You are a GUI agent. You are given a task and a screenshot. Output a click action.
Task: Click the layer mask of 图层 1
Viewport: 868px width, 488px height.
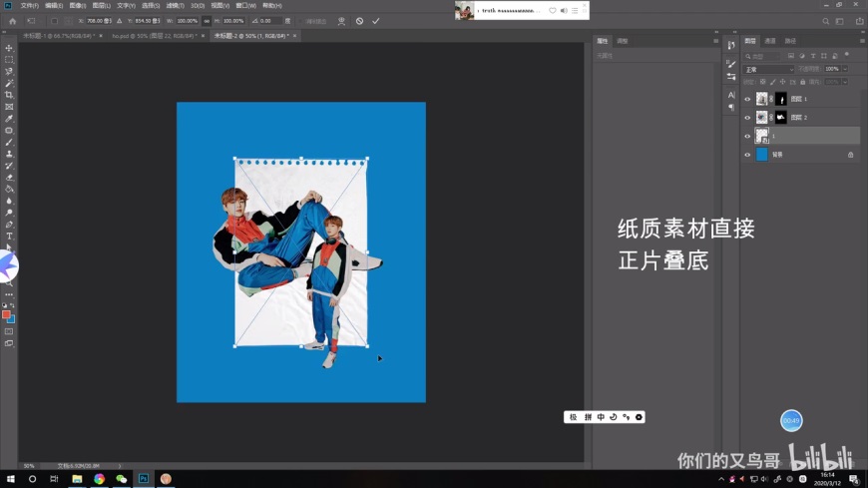[x=780, y=99]
